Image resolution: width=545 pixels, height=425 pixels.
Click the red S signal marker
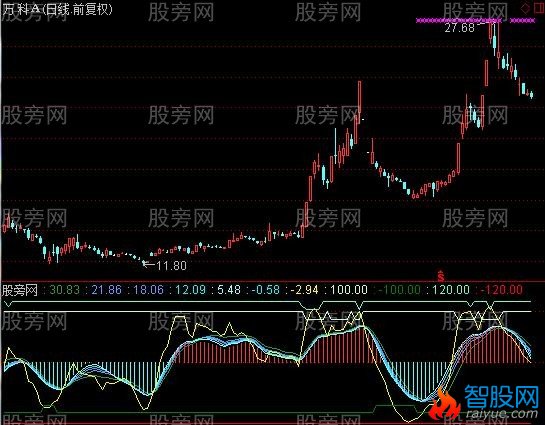[441, 276]
